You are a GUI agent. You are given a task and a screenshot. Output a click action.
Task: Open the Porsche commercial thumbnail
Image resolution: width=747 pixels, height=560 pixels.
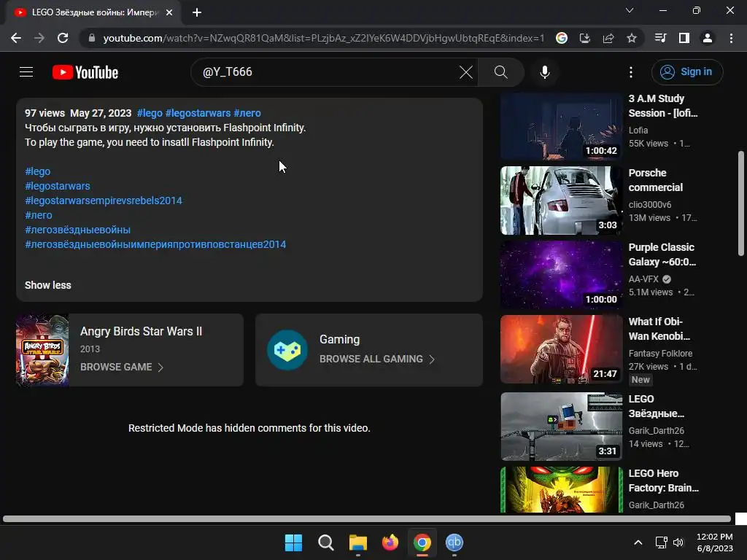tap(561, 201)
